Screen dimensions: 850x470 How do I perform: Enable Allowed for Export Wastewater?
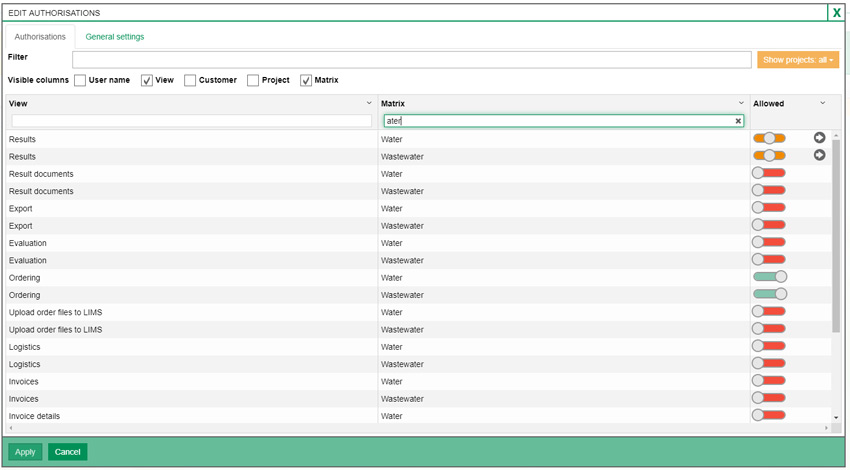tap(769, 225)
